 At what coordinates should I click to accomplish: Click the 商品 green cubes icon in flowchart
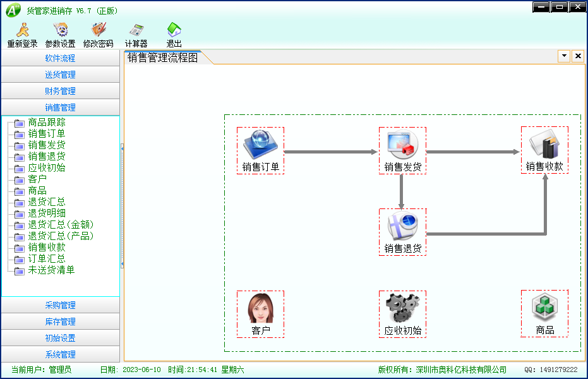point(544,308)
